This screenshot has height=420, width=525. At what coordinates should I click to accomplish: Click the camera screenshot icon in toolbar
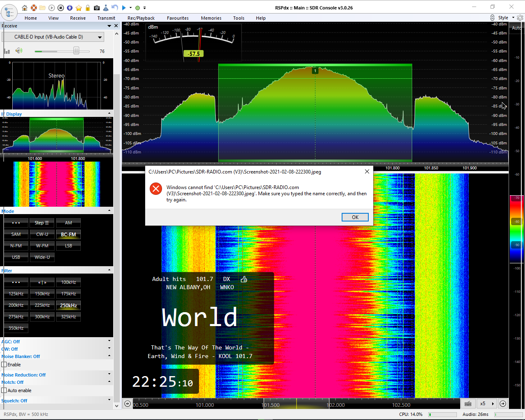point(97,8)
